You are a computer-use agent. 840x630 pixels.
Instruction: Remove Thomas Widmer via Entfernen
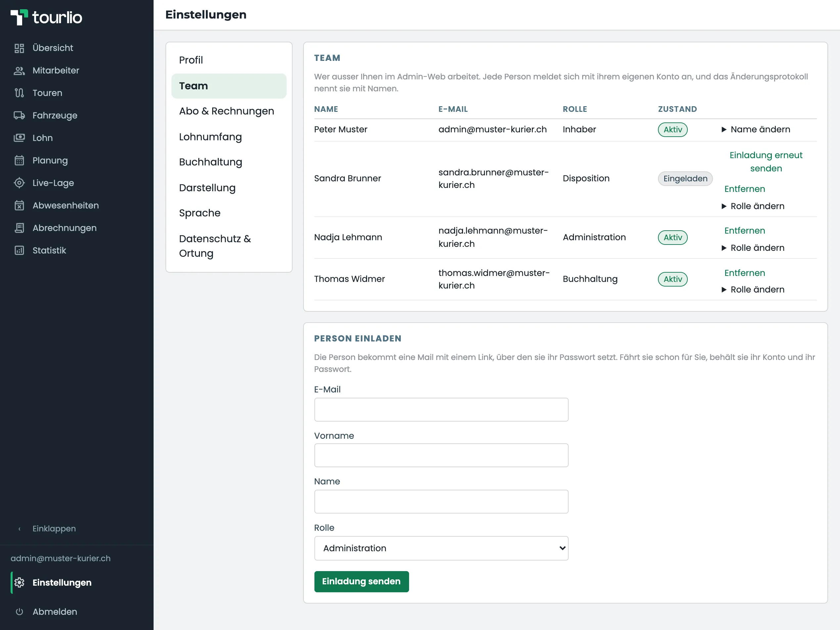[x=745, y=273]
